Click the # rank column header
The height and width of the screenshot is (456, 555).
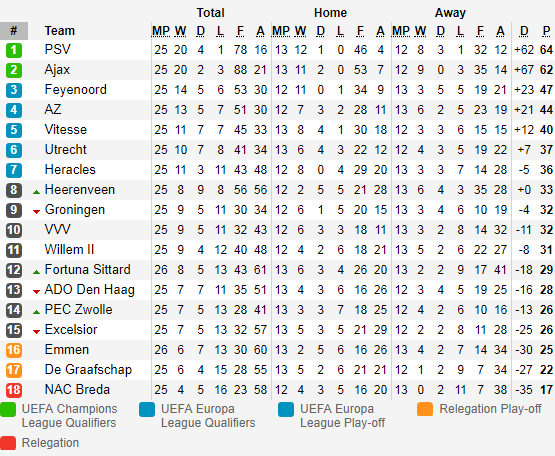point(14,31)
